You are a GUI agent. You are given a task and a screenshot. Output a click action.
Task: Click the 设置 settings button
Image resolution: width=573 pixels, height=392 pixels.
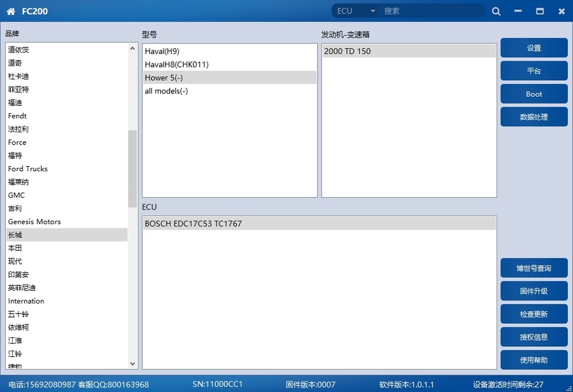[534, 48]
